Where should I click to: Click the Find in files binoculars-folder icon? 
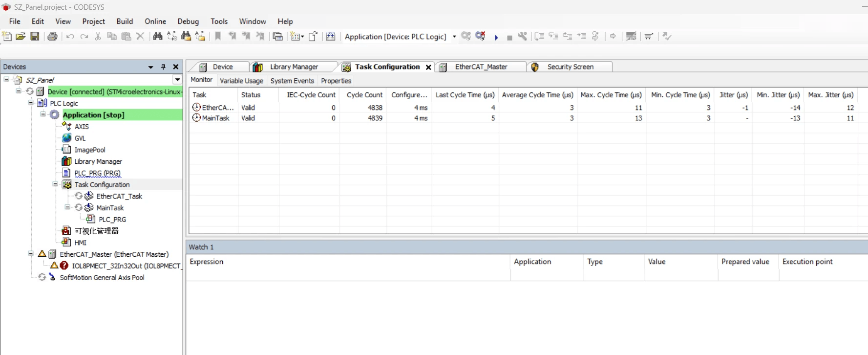(x=186, y=36)
